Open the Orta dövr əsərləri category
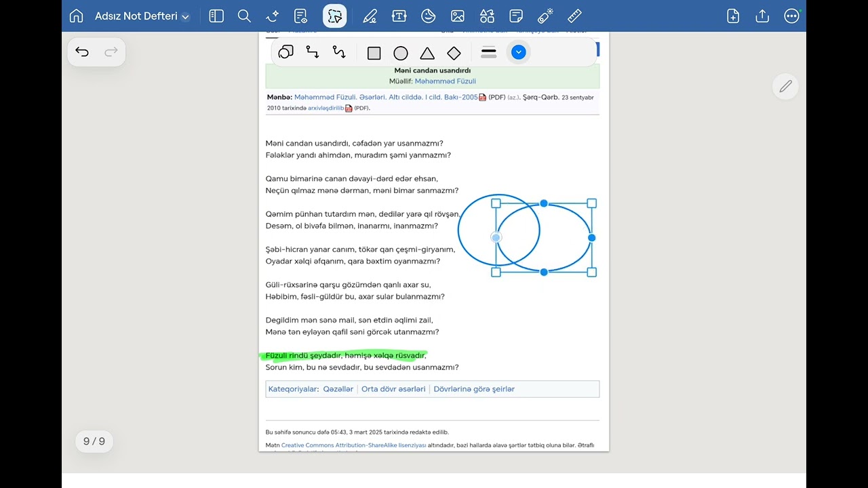868x488 pixels. click(x=393, y=389)
